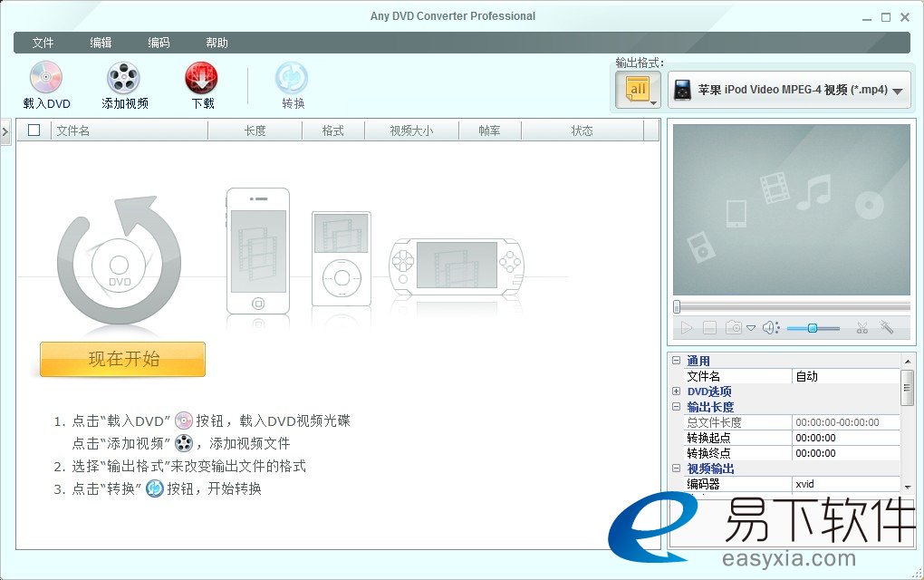
Task: Tick the select-all checkbox in file list header
Action: coord(34,130)
